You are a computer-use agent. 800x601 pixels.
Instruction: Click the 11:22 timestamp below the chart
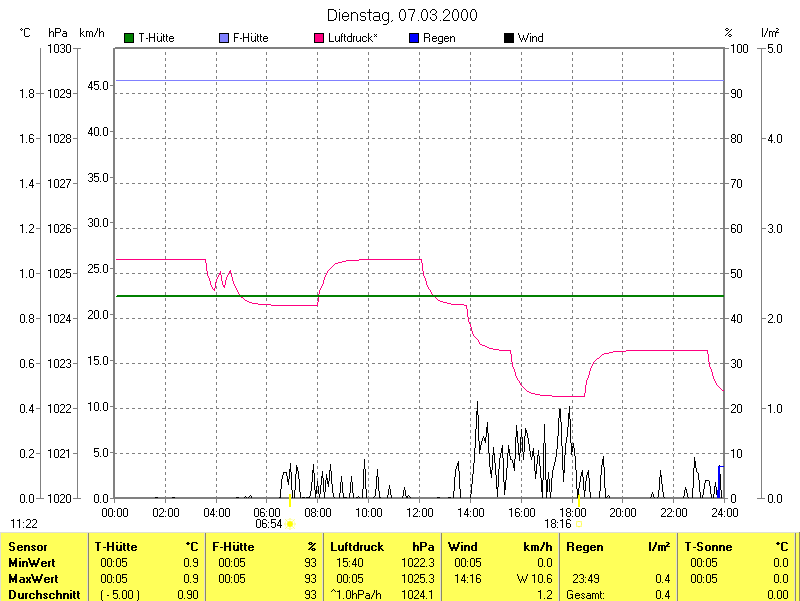click(x=24, y=523)
